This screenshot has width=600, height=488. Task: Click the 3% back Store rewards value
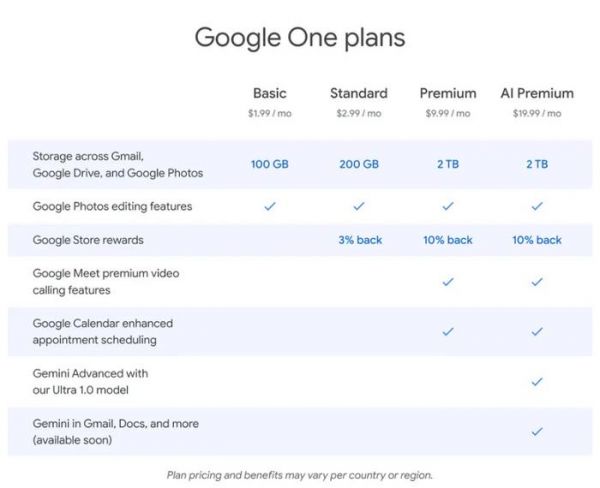[358, 240]
